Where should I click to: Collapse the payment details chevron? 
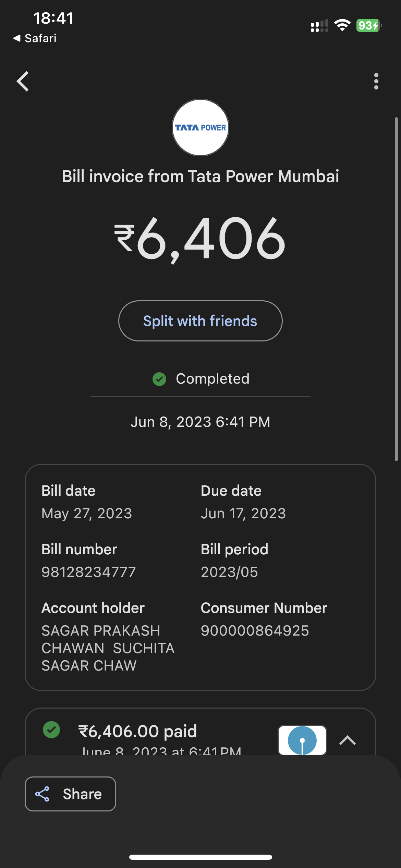tap(347, 740)
